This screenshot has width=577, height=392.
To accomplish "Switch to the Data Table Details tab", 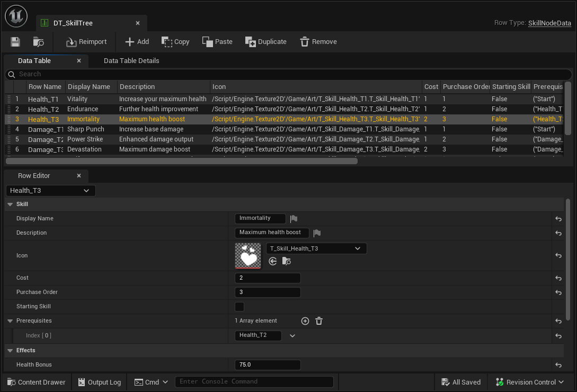I will click(131, 60).
